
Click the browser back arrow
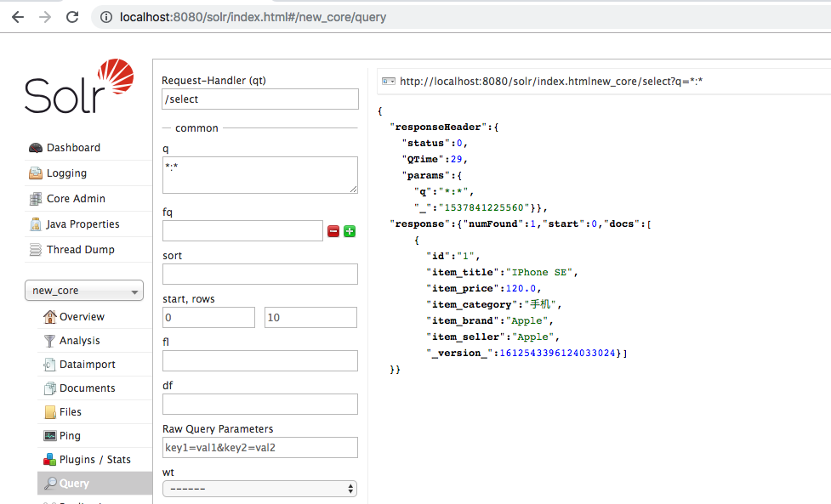pyautogui.click(x=18, y=17)
